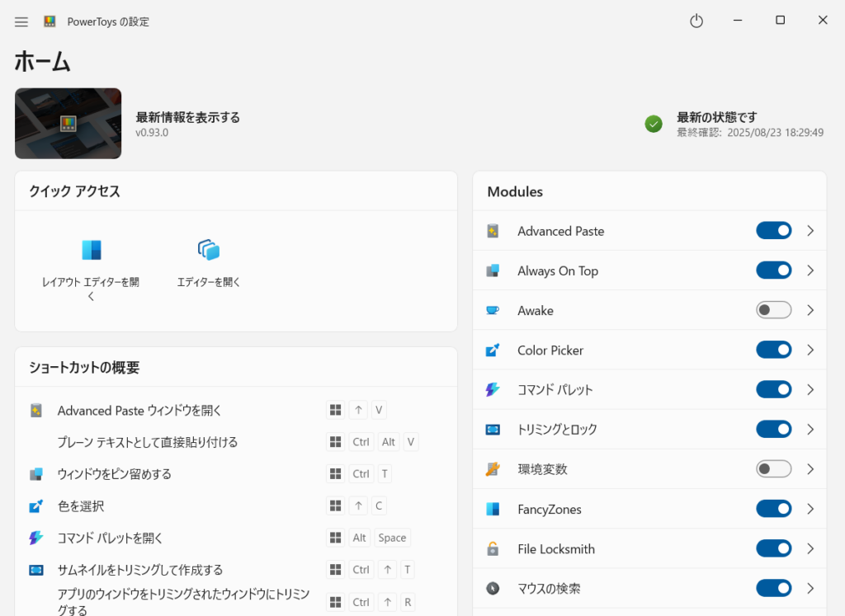Click the version text v0.93.0
The width and height of the screenshot is (845, 616).
(152, 133)
